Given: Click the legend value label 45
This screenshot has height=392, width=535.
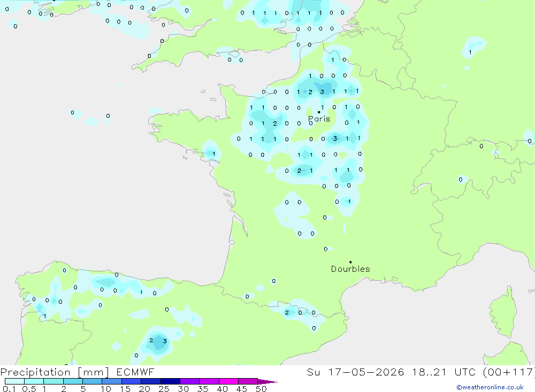Looking at the screenshot, I should (x=242, y=389).
